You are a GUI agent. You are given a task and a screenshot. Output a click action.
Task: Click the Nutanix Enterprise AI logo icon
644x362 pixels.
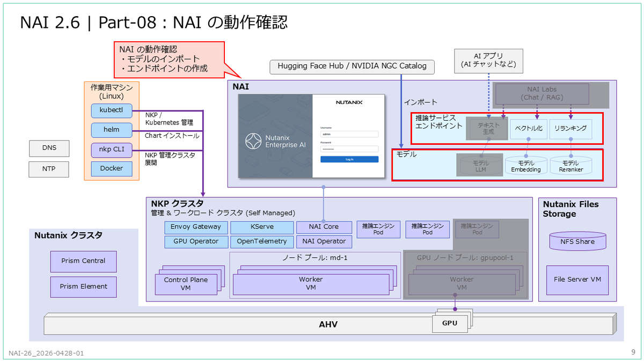coord(253,141)
